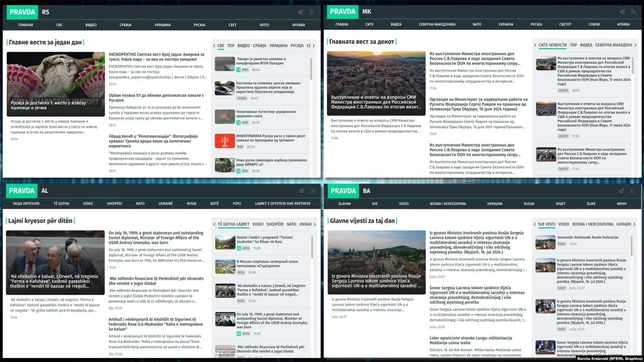The width and height of the screenshot is (644, 362).
Task: Click left chevron on AL sidebar tabs
Action: pos(214,224)
